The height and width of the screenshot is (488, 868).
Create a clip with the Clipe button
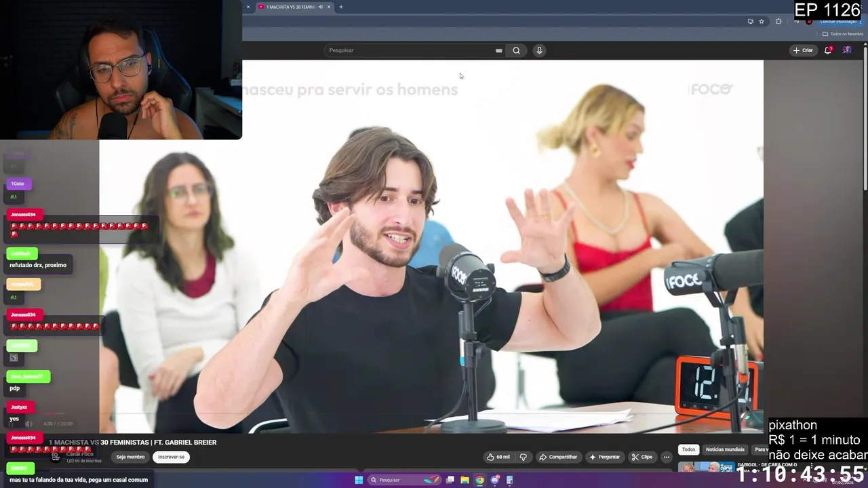(642, 457)
